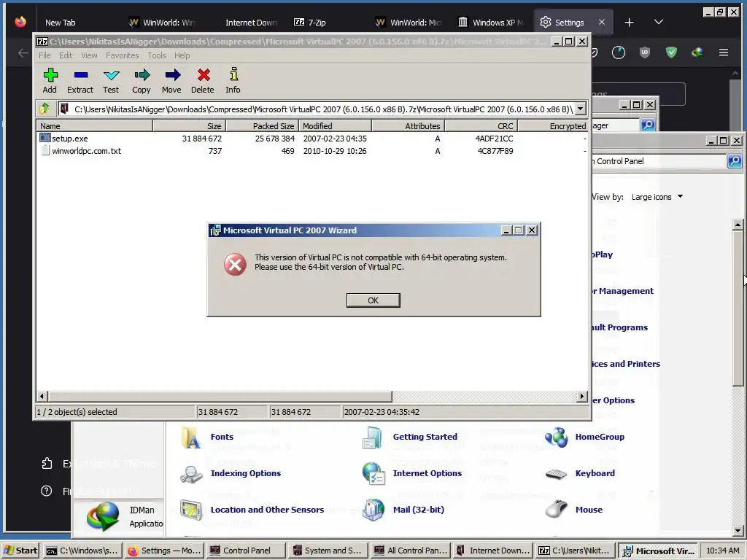Viewport: 747px width, 560px height.
Task: Click the Search Control Panel field
Action: click(x=659, y=161)
